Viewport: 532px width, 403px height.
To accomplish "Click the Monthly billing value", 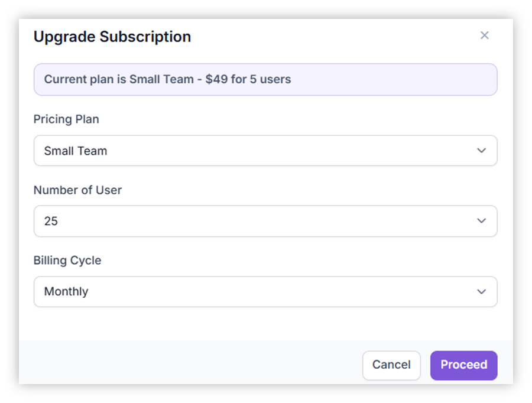I will tap(66, 291).
